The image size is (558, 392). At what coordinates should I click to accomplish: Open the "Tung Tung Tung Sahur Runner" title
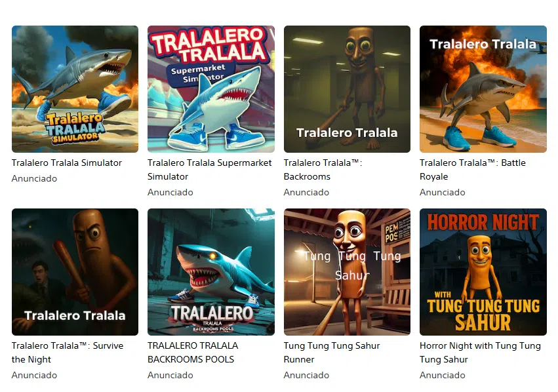point(332,353)
